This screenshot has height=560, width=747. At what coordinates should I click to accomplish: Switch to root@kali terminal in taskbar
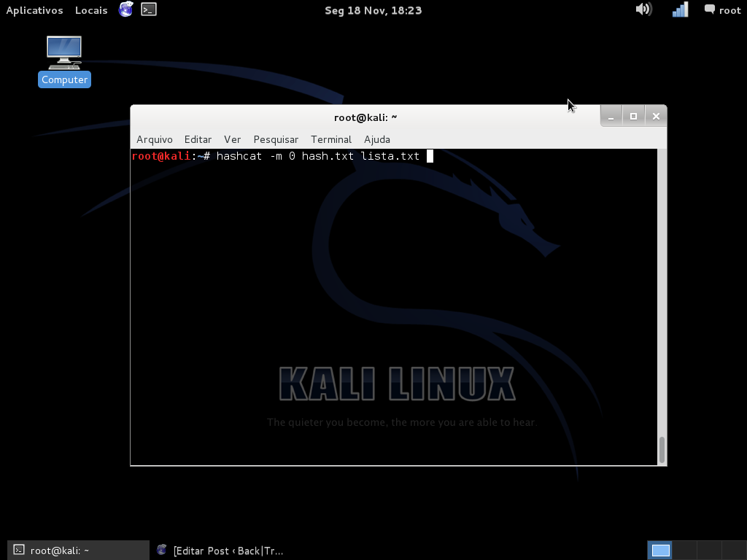[x=78, y=551]
